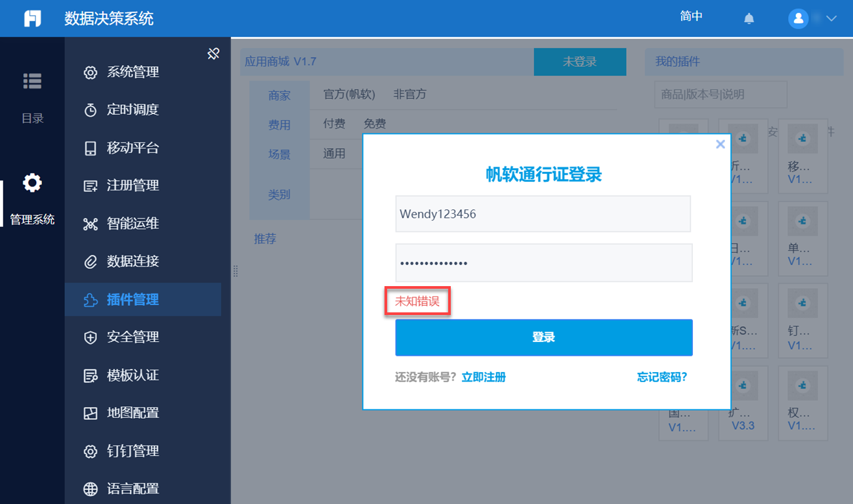853x504 pixels.
Task: Open 插件管理 in the sidebar
Action: 143,299
